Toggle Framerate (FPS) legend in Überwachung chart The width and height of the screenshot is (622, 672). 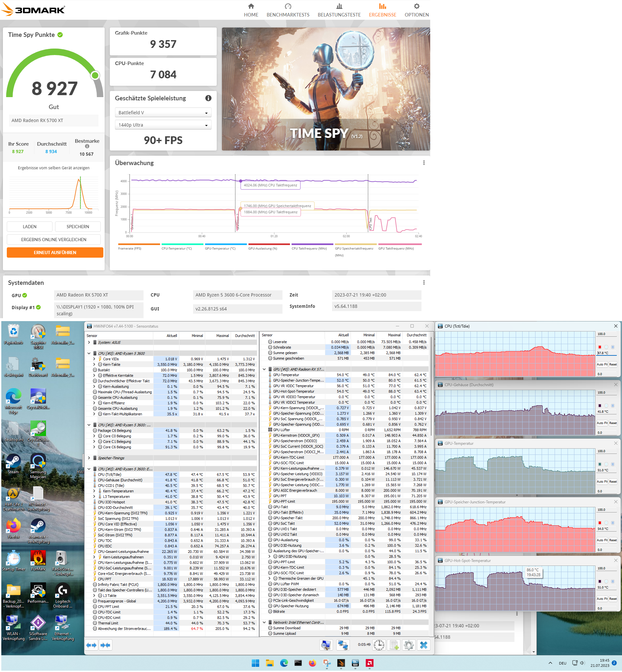(130, 249)
